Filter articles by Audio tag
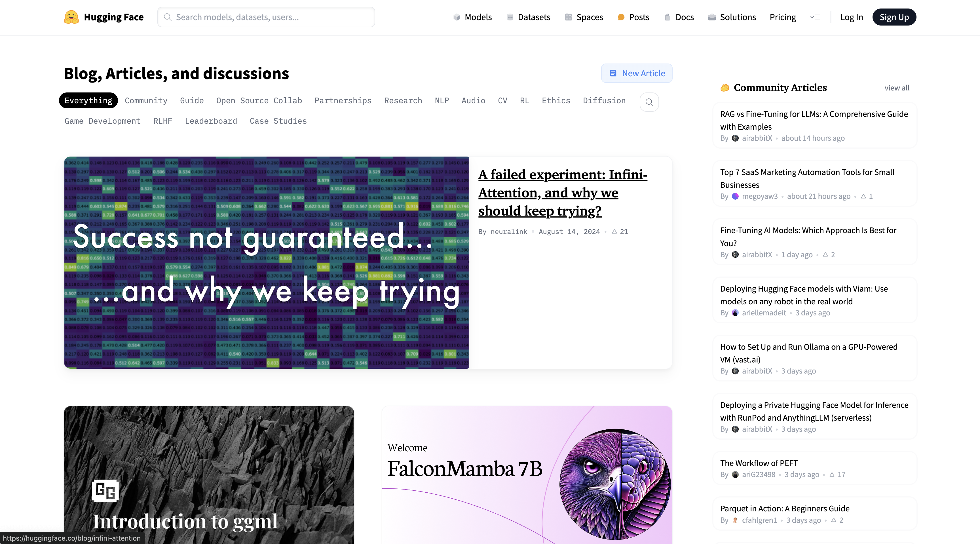The image size is (980, 544). (473, 100)
